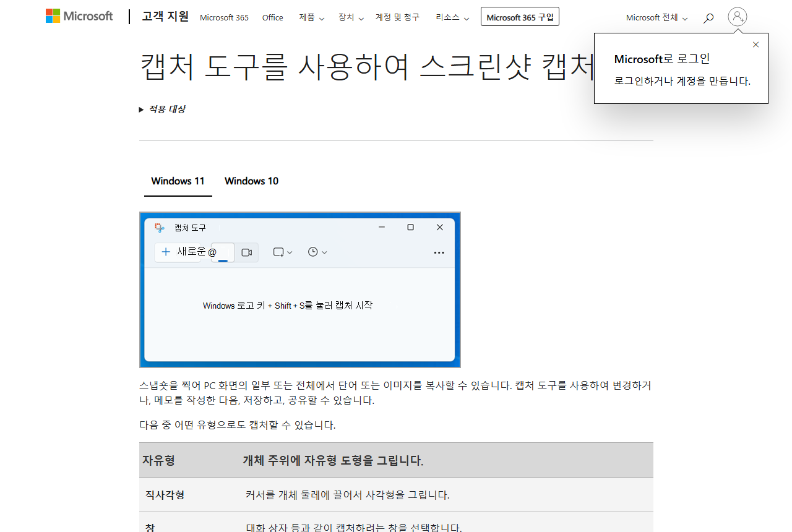Click the 다음 중 어떤 유형으로도 캡처할 수 있습니다. sentence
The image size is (792, 532).
click(x=237, y=425)
